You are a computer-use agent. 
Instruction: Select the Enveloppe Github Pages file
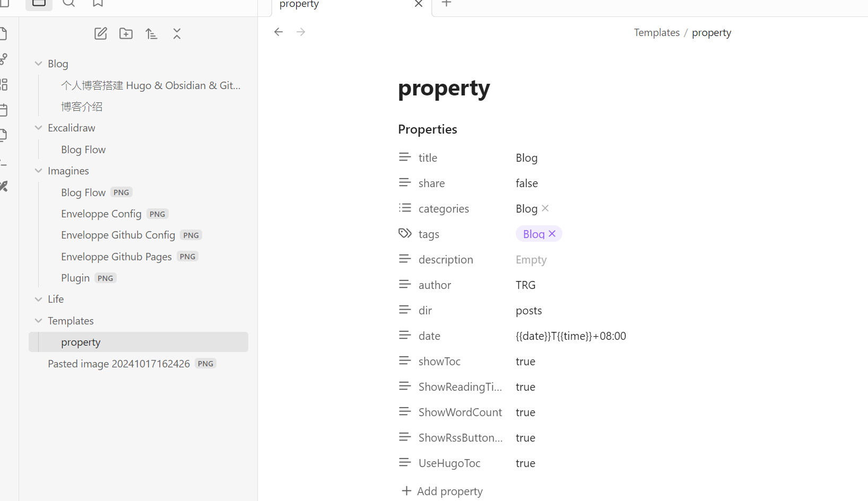click(x=116, y=256)
